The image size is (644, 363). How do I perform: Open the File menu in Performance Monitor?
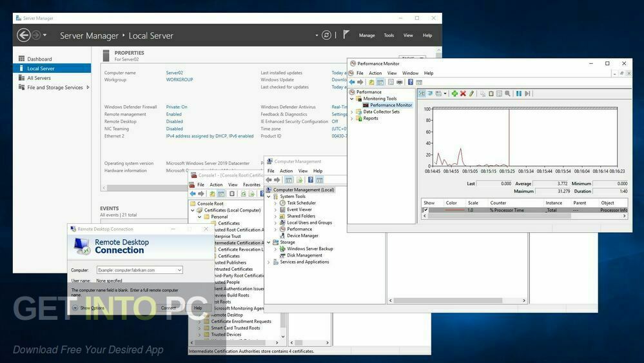point(360,73)
